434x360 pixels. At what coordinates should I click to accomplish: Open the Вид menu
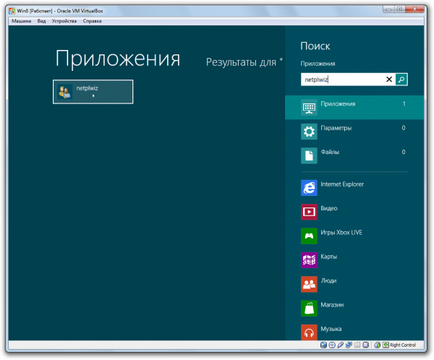coord(42,21)
